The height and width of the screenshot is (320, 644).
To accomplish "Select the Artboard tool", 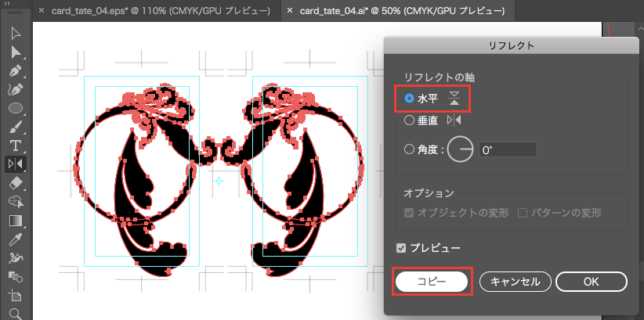I will click(15, 296).
